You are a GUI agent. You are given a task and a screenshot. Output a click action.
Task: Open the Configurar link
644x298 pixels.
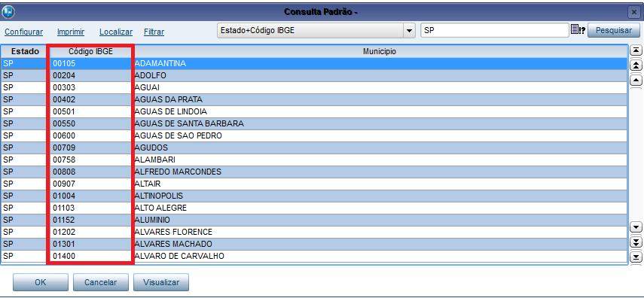(24, 32)
